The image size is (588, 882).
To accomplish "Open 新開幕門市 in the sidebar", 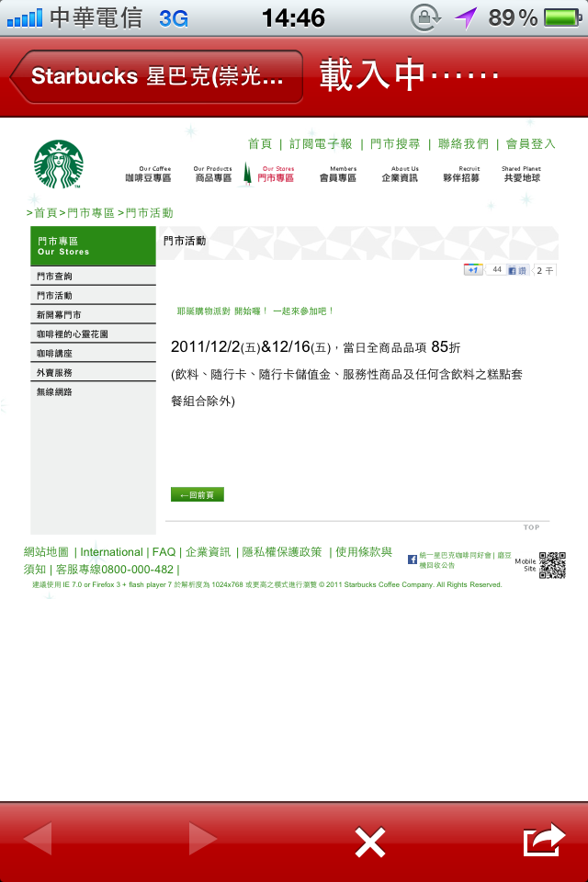I will (x=93, y=314).
